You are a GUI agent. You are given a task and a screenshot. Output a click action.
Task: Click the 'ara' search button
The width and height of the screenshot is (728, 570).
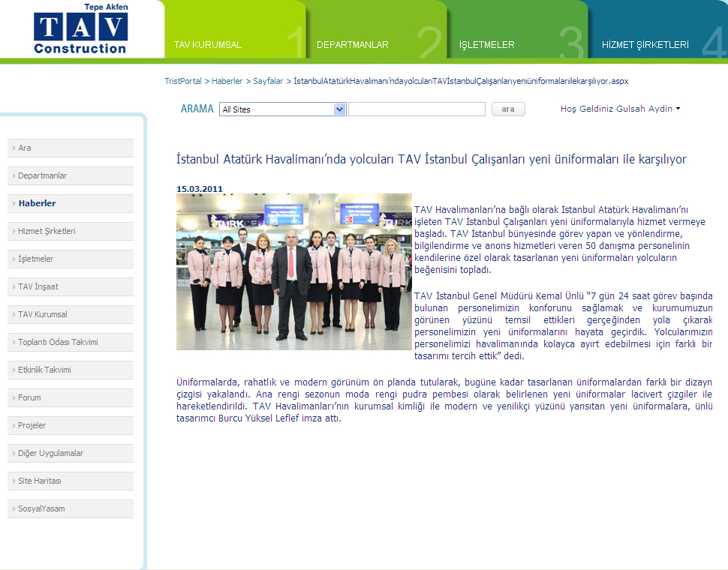(x=508, y=109)
